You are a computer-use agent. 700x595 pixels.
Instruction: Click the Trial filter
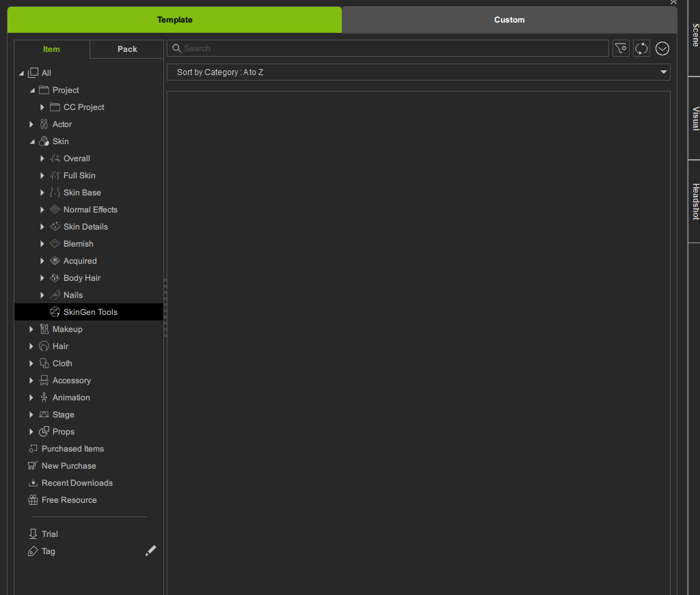pyautogui.click(x=49, y=534)
